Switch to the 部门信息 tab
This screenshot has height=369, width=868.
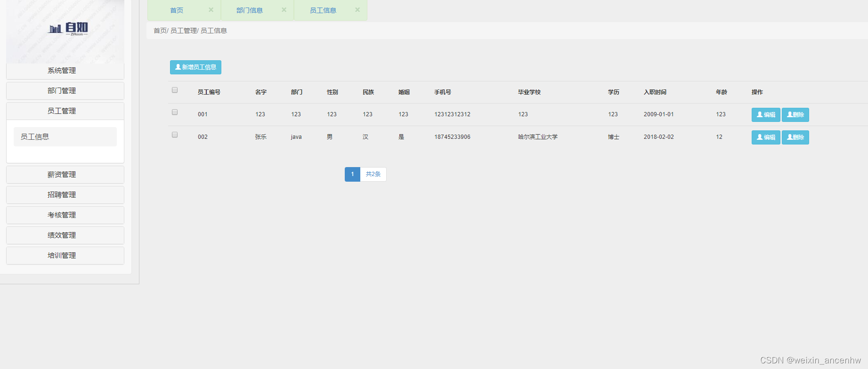[250, 10]
